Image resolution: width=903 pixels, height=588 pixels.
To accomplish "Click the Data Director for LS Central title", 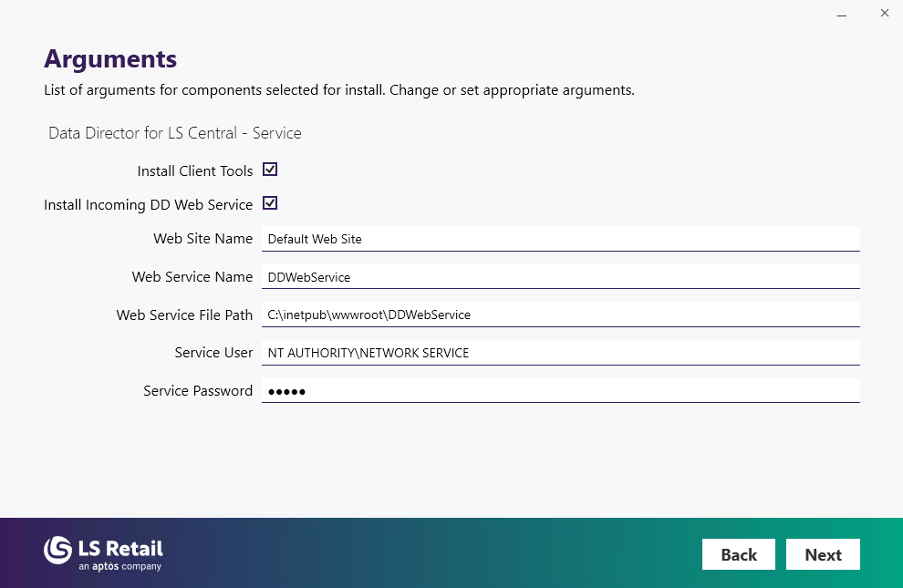I will point(175,133).
